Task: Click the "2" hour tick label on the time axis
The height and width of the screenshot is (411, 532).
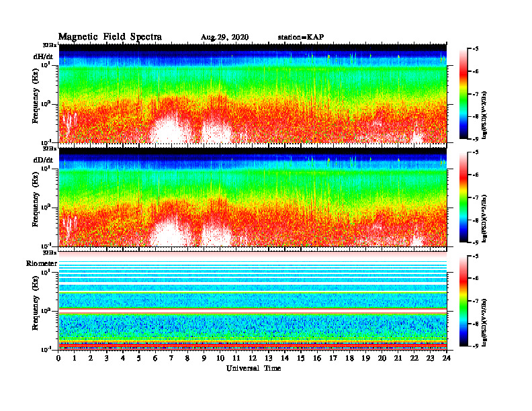Action: (x=91, y=358)
